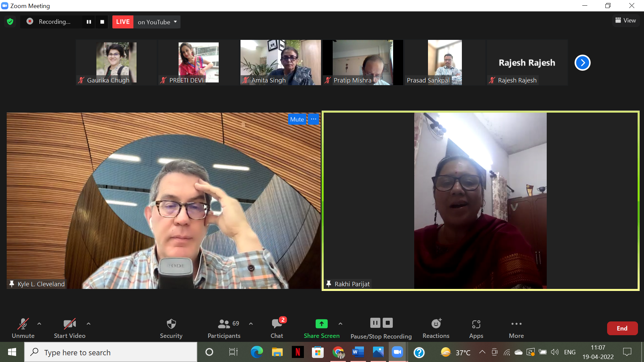Expand the audio settings arrow next to Unmute
The width and height of the screenshot is (644, 362).
coord(39,324)
